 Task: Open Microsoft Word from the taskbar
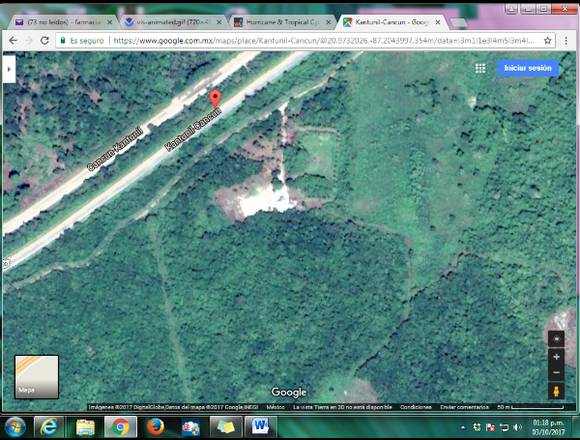(260, 427)
